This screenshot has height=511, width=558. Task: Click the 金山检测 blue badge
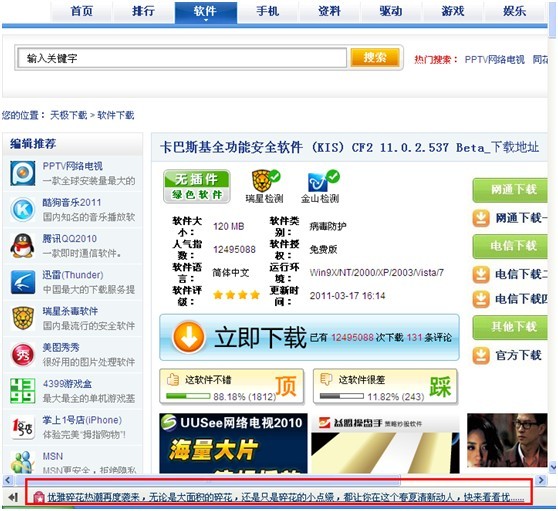point(322,181)
